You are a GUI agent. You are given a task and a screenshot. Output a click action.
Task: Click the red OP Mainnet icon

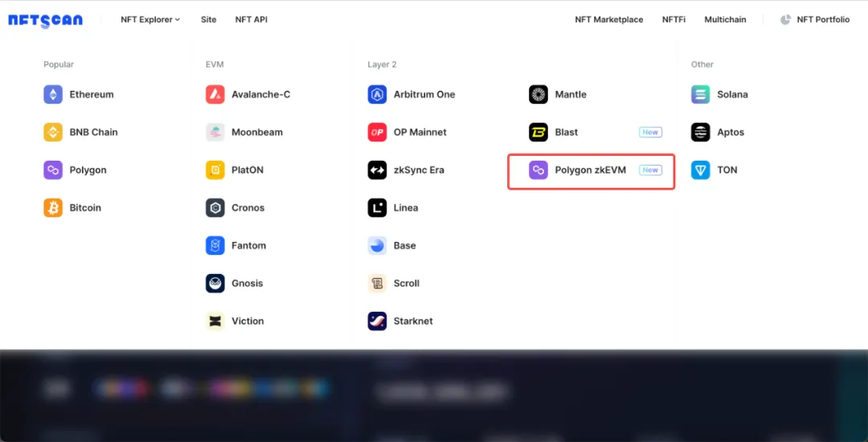click(x=377, y=133)
